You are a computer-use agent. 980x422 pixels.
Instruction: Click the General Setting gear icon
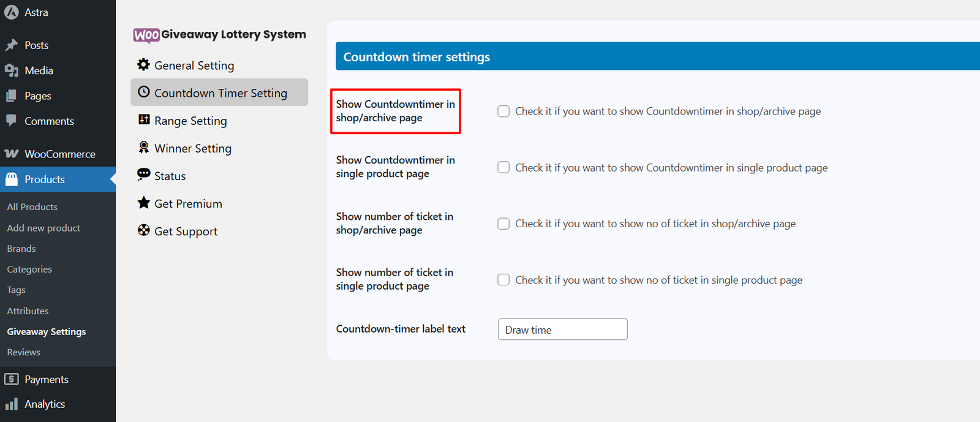[143, 64]
